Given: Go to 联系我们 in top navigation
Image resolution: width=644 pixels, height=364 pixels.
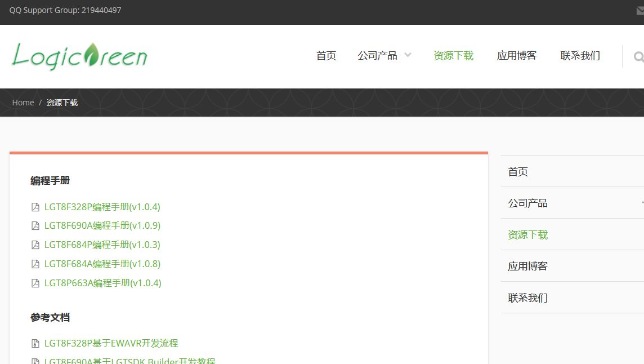Looking at the screenshot, I should pos(580,56).
